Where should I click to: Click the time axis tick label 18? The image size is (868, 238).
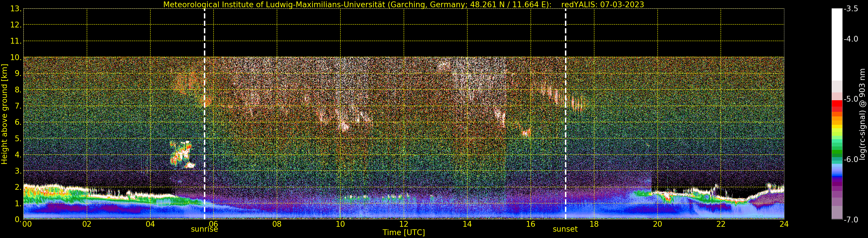click(594, 224)
